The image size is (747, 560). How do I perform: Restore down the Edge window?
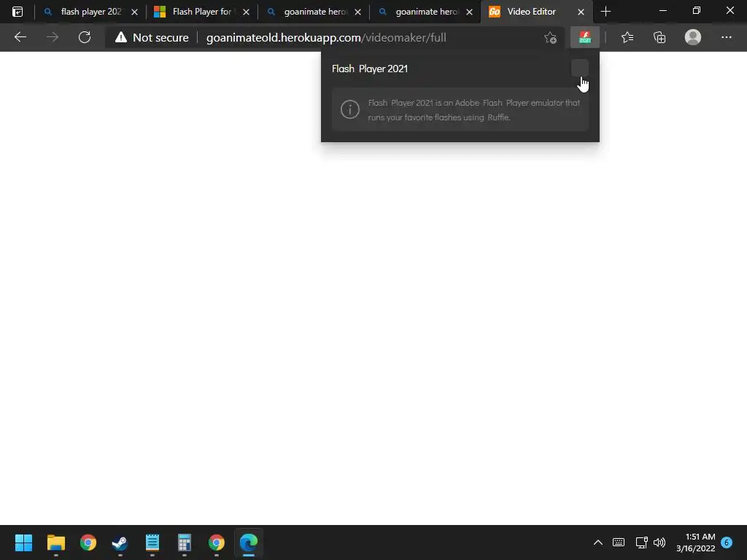(697, 11)
